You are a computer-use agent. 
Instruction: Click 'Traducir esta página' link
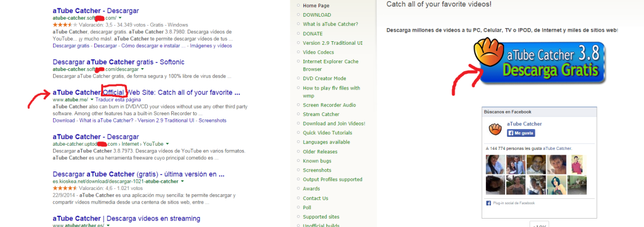tap(118, 100)
